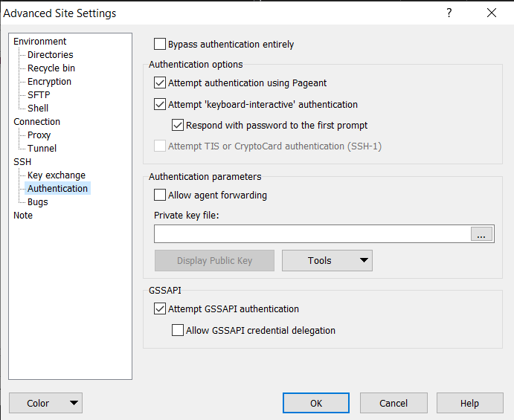This screenshot has height=420, width=514.
Task: Open the Color dropdown button
Action: point(45,403)
